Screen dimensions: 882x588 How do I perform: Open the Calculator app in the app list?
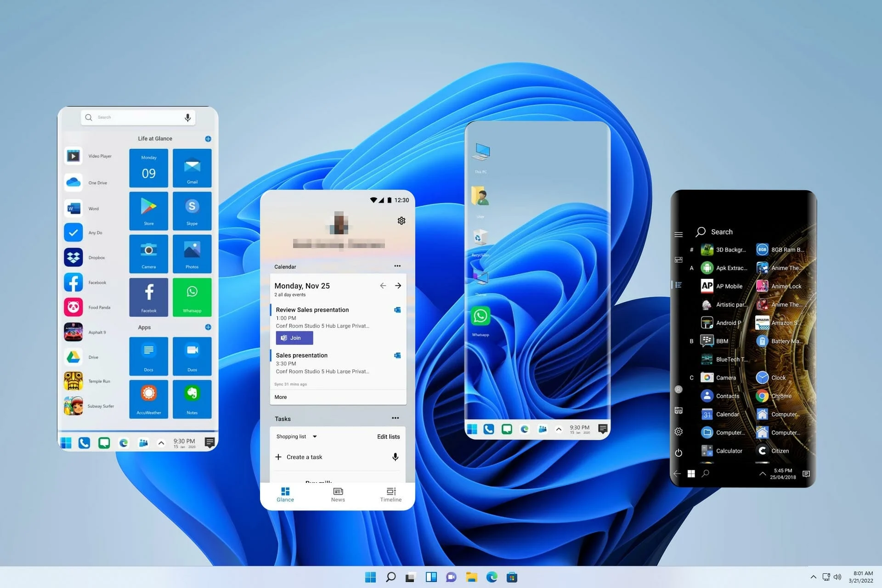click(x=707, y=451)
